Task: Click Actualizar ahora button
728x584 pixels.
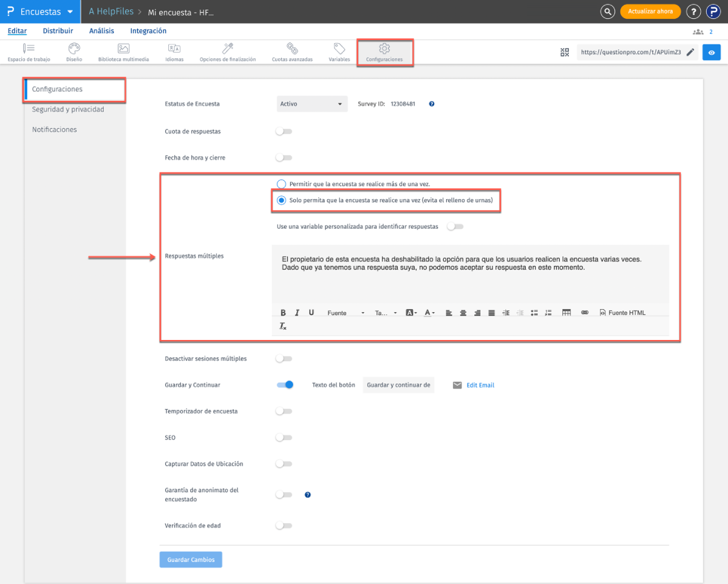Action: click(650, 12)
